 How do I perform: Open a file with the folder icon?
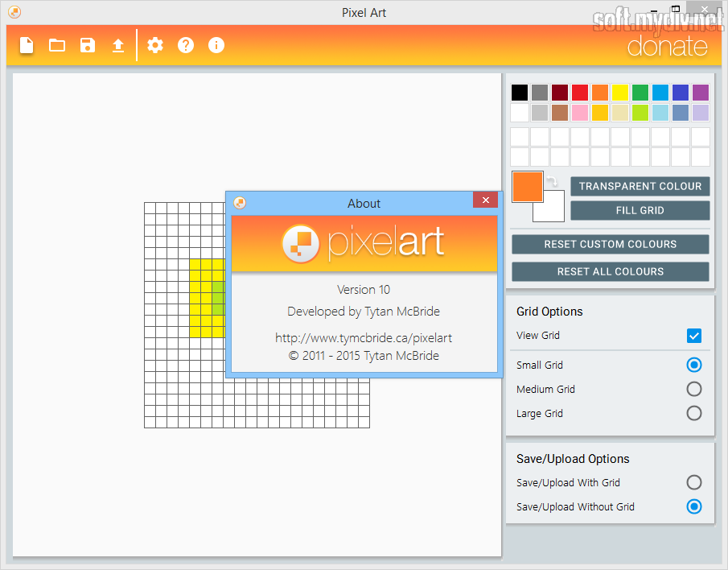click(x=57, y=45)
